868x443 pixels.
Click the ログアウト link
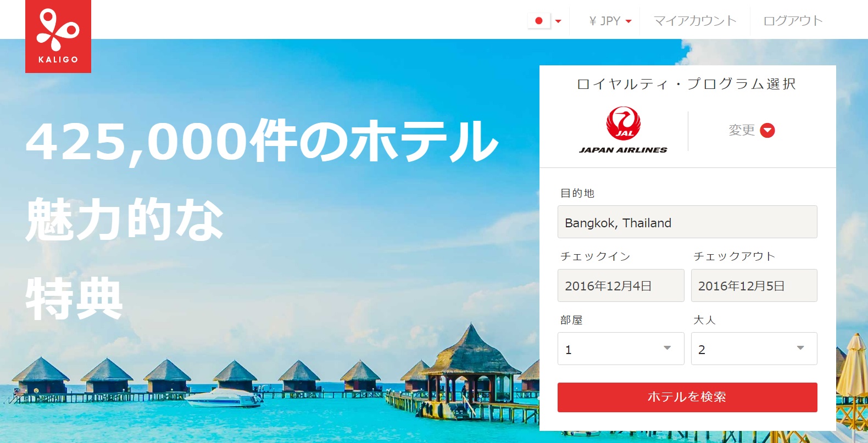[793, 21]
